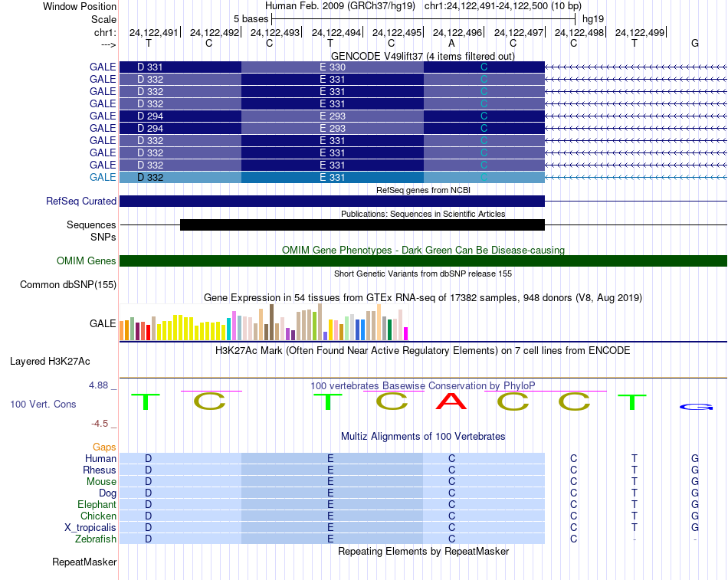Select the dark green OMIM Genes bar
The height and width of the screenshot is (580, 728).
424,261
